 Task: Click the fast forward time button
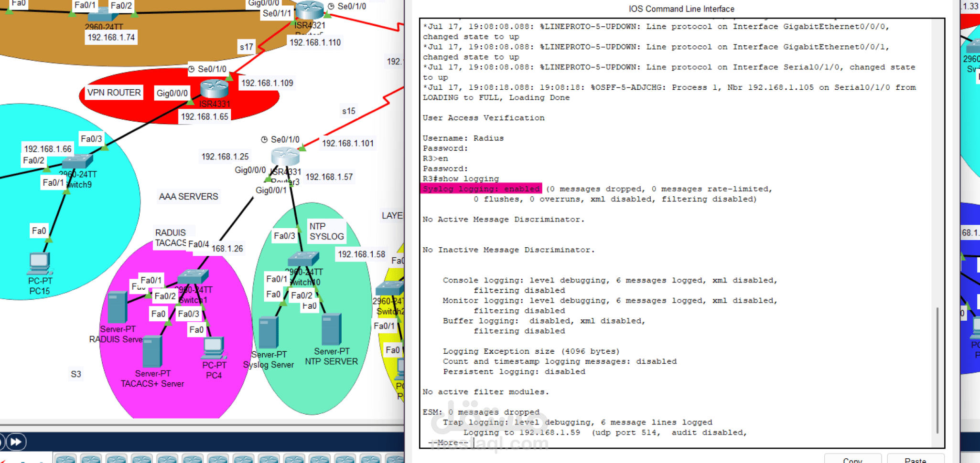tap(16, 442)
